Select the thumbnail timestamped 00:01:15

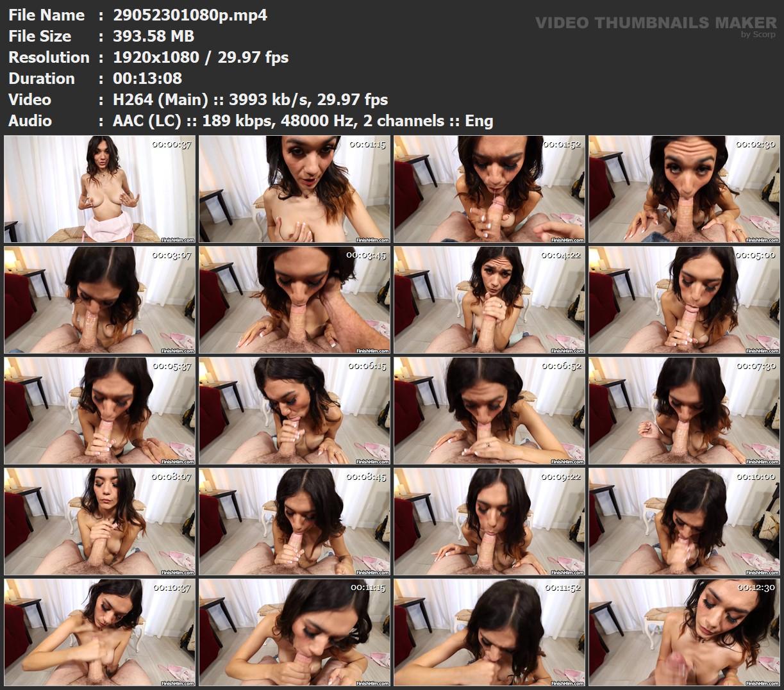tap(294, 189)
